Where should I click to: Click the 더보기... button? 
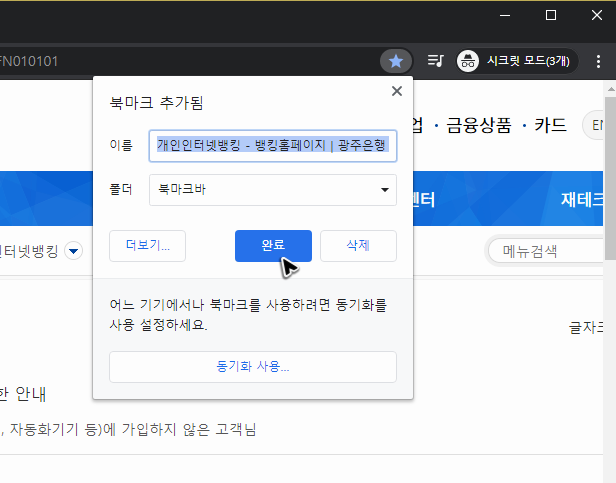(147, 246)
